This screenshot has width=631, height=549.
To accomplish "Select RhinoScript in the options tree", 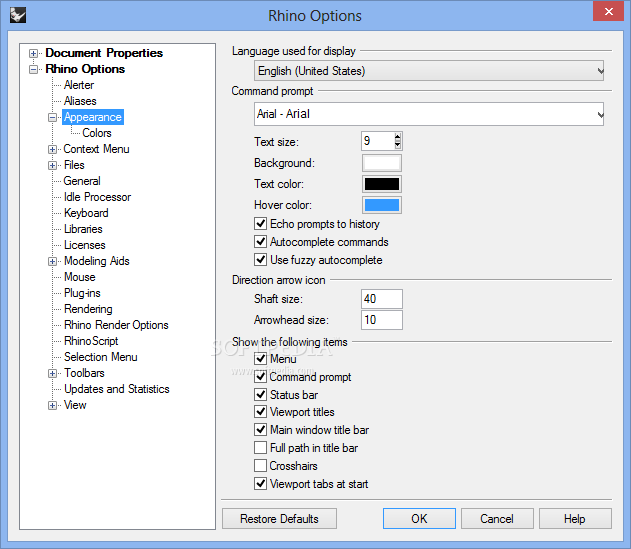I will 91,341.
